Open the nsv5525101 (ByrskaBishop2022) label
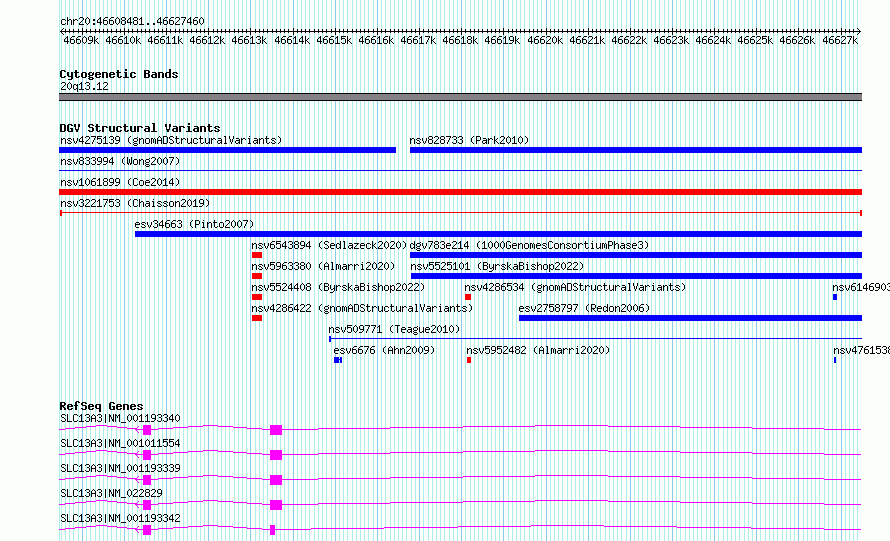 coord(497,266)
